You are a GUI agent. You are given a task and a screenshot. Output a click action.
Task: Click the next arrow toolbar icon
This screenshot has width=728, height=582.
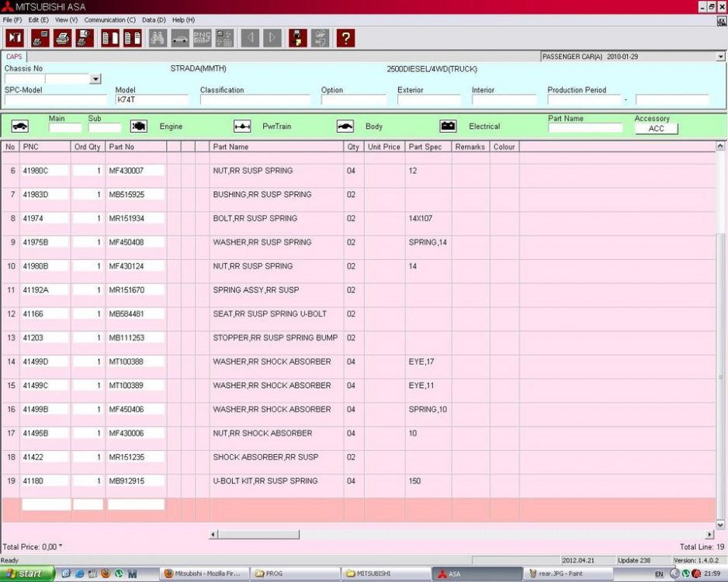(272, 37)
